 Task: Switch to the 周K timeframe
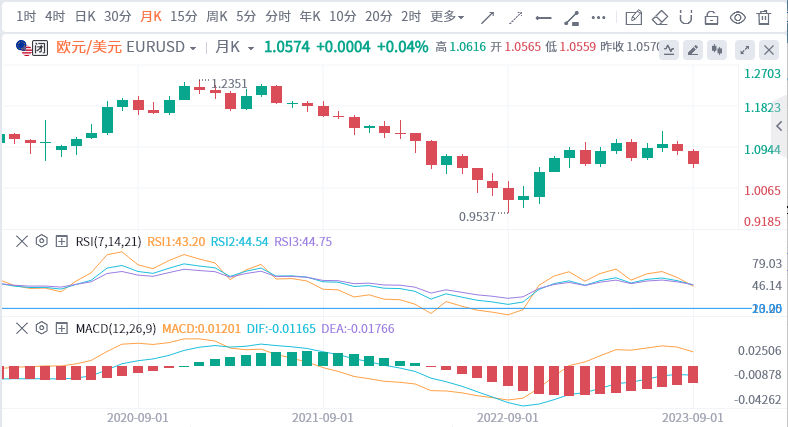click(x=217, y=17)
